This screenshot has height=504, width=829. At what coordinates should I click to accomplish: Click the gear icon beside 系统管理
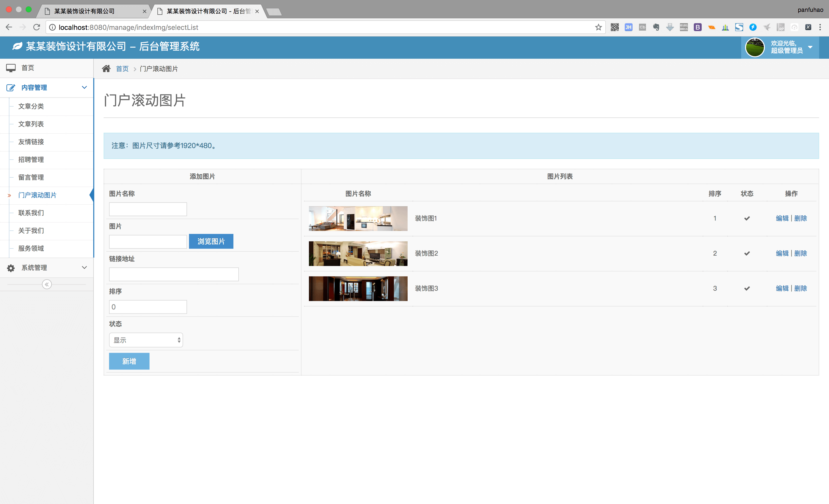click(10, 268)
